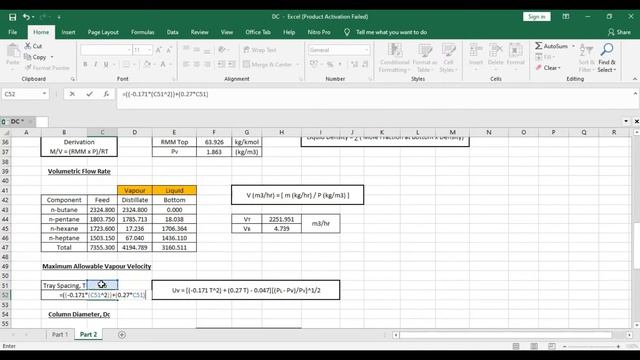The height and width of the screenshot is (360, 640).
Task: Click the Liquid orange header cell
Action: (x=174, y=191)
